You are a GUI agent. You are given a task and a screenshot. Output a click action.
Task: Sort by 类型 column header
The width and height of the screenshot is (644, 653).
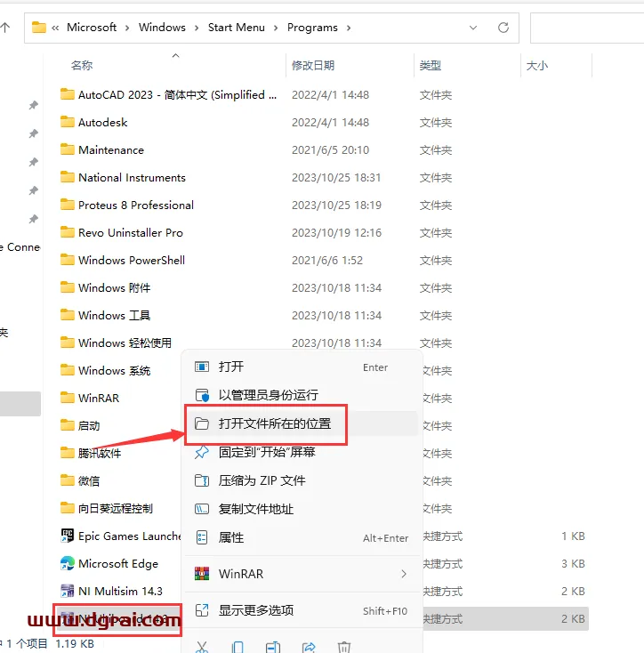431,65
